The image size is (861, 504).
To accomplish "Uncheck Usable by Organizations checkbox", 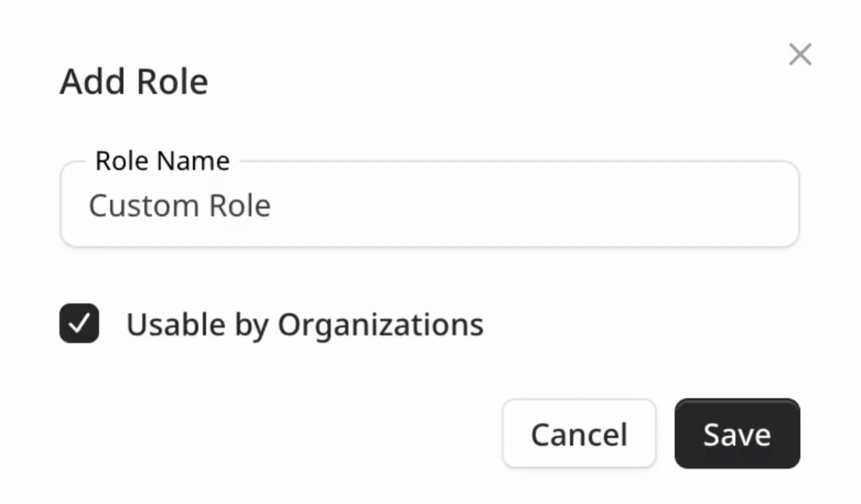I will [79, 323].
